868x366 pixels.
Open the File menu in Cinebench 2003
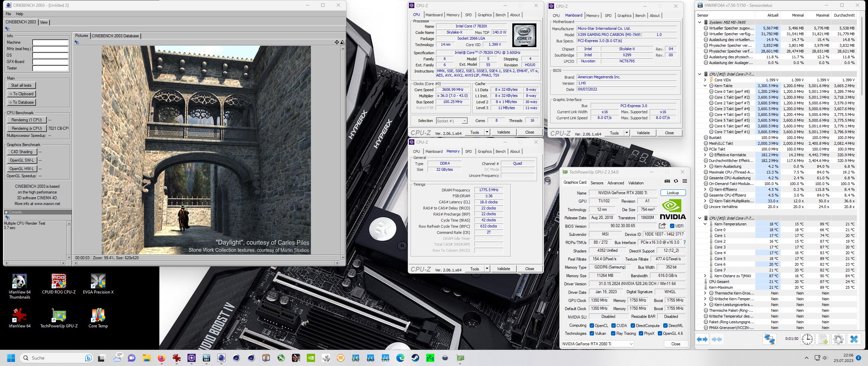(8, 14)
